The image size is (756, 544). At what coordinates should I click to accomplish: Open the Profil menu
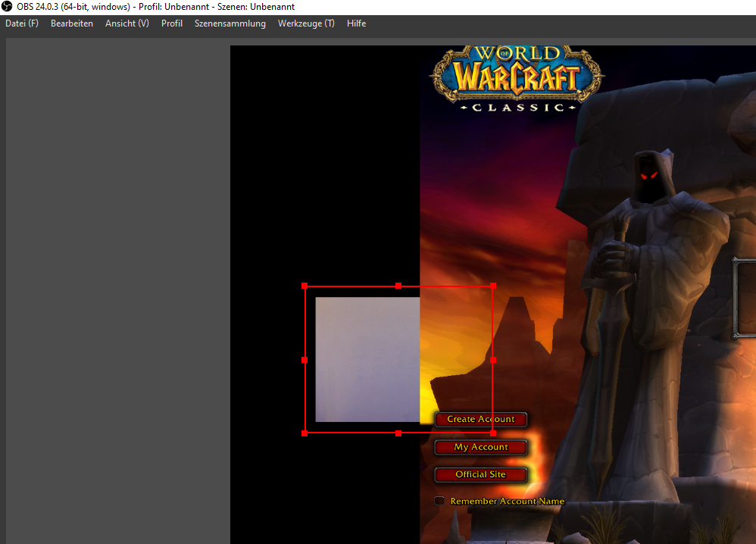(172, 23)
